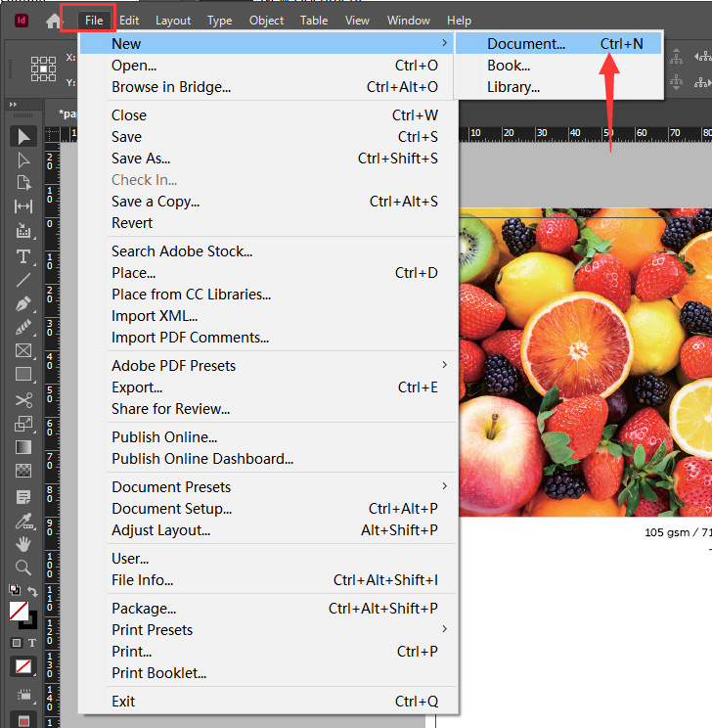
Task: Select the Selection tool arrow
Action: (x=23, y=137)
